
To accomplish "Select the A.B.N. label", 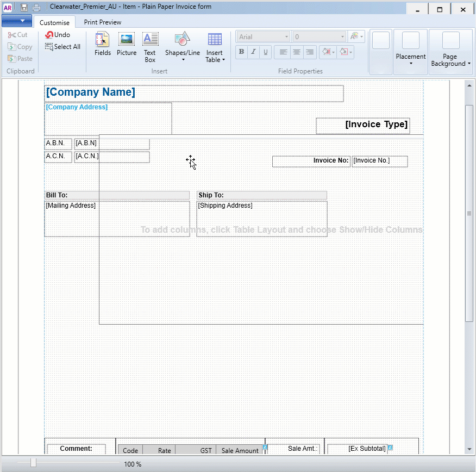I will pyautogui.click(x=58, y=144).
